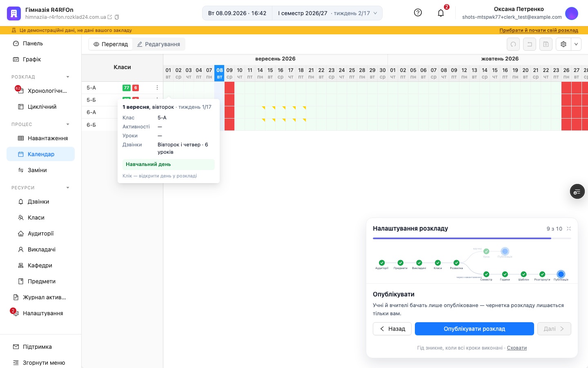This screenshot has height=368, width=588.
Task: Collapse the РЕСУРСИ sidebar section
Action: point(68,188)
